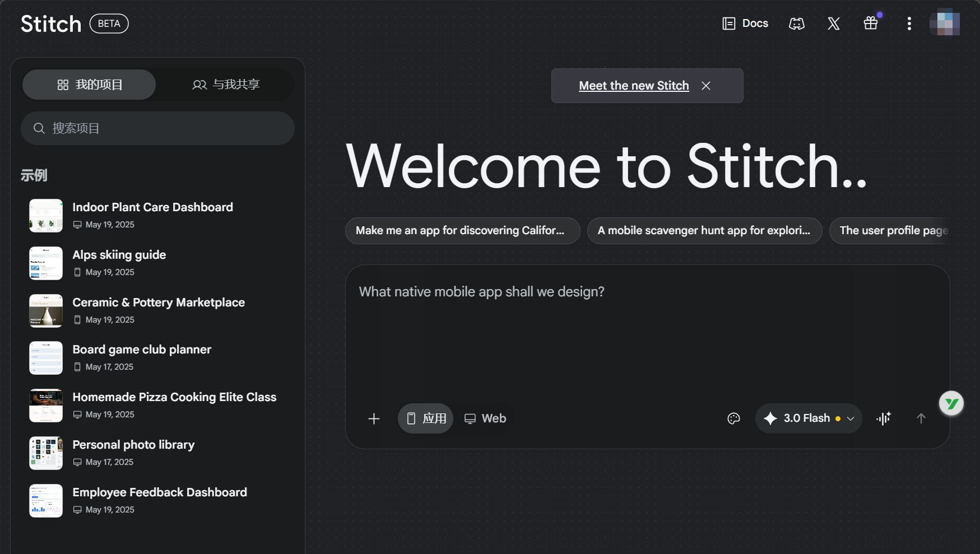Open the palette theme icon
The width and height of the screenshot is (980, 554).
pos(733,418)
